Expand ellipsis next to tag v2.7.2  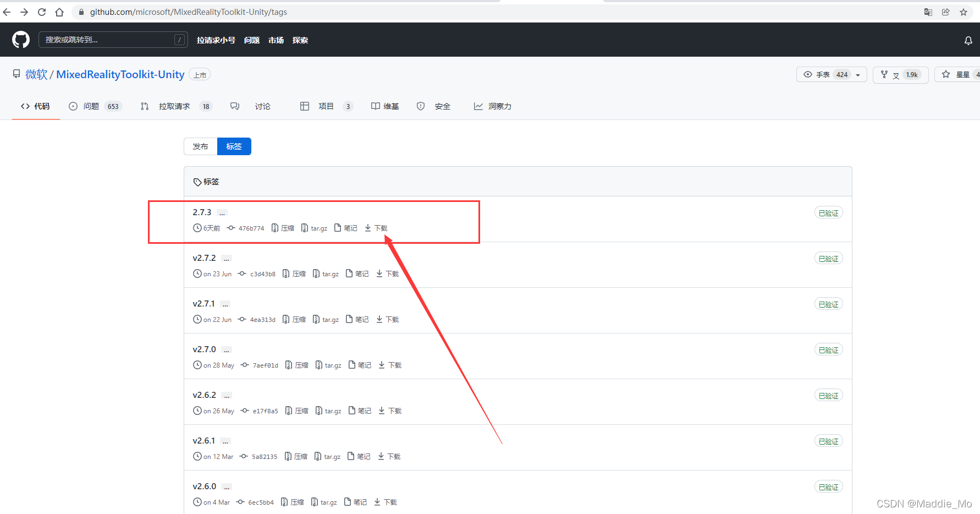click(x=227, y=259)
